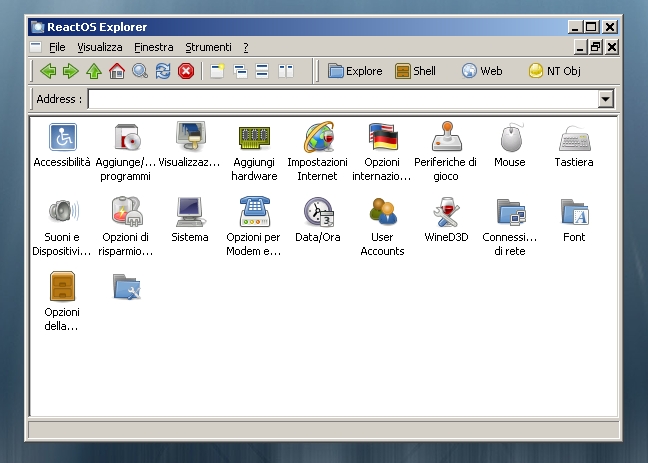Open the Visualizzaz... display settings
Viewport: 648px width, 463px height.
click(190, 145)
